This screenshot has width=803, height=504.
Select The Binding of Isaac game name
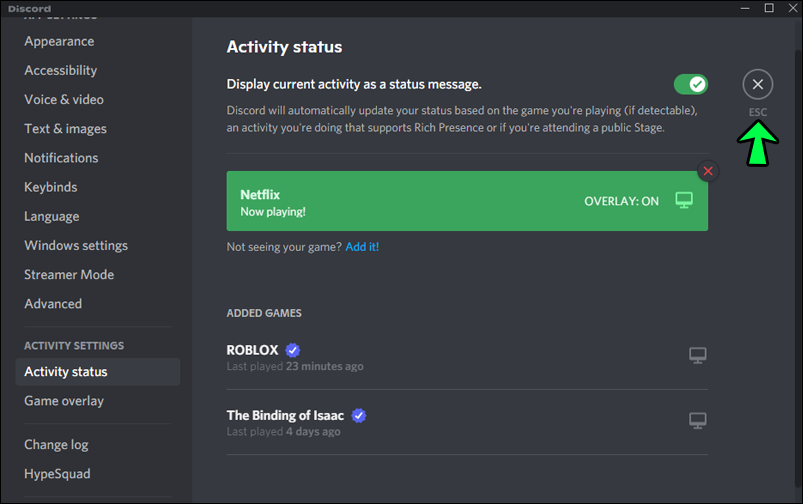(285, 415)
